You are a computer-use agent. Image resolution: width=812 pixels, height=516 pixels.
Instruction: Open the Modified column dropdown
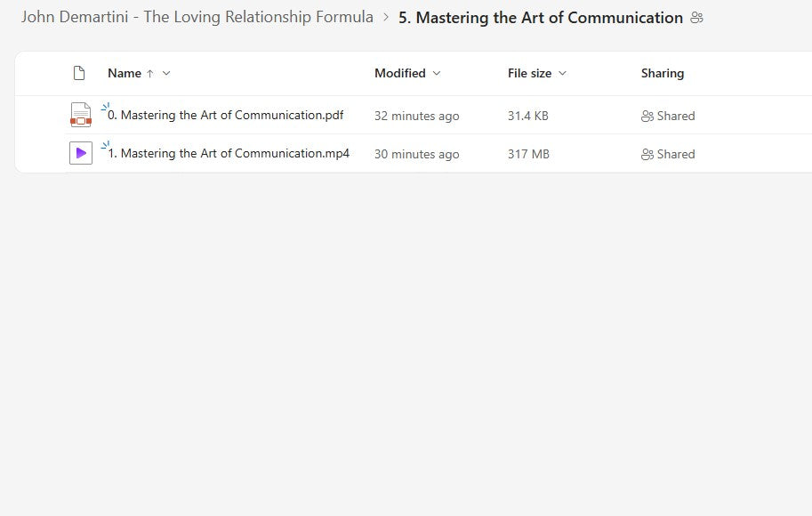click(436, 73)
